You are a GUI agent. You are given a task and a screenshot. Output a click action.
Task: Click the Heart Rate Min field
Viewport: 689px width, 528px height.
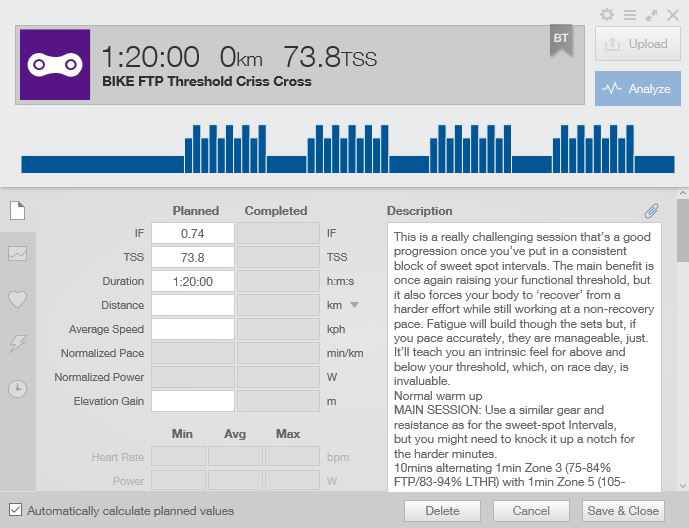pyautogui.click(x=178, y=456)
